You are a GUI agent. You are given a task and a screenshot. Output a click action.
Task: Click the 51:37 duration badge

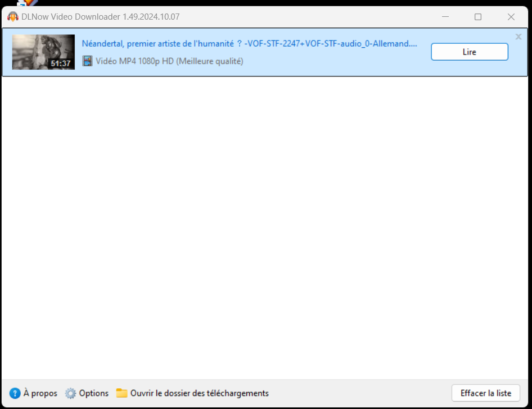pyautogui.click(x=61, y=63)
